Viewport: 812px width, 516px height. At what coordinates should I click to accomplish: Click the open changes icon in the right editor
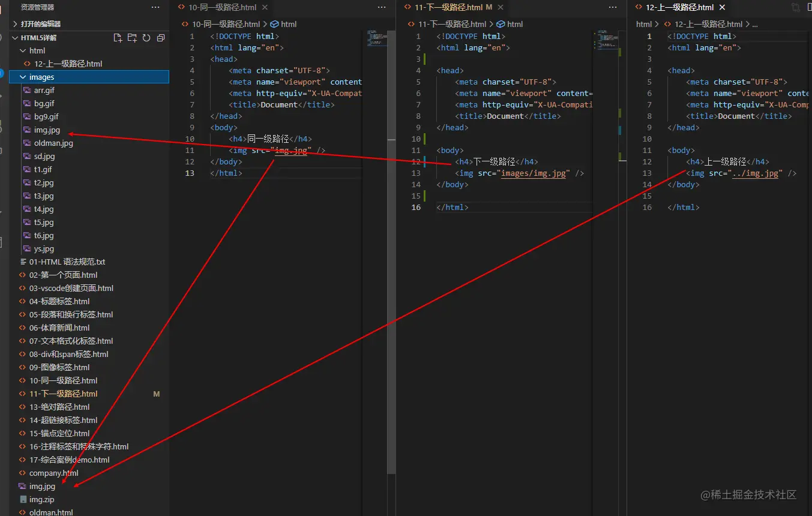click(x=795, y=8)
